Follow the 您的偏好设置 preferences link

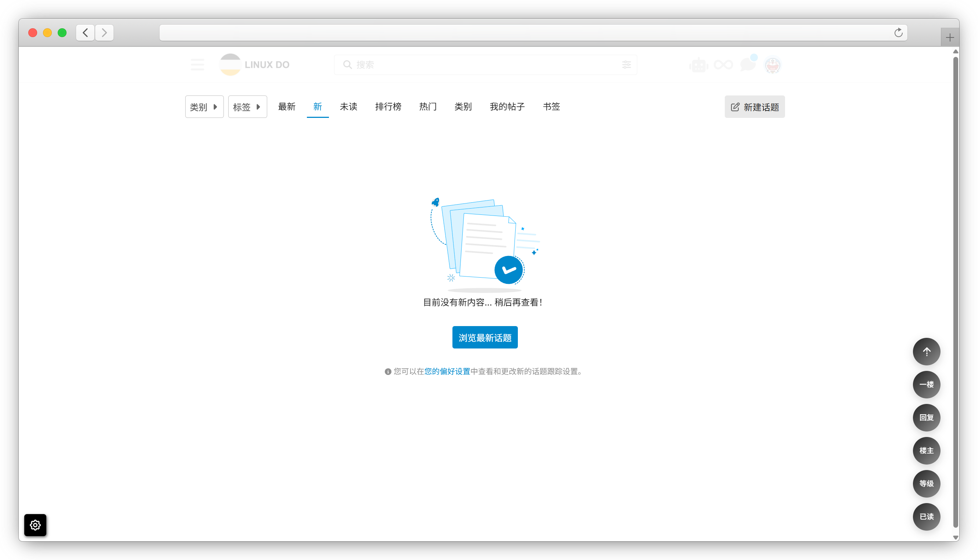click(x=447, y=371)
